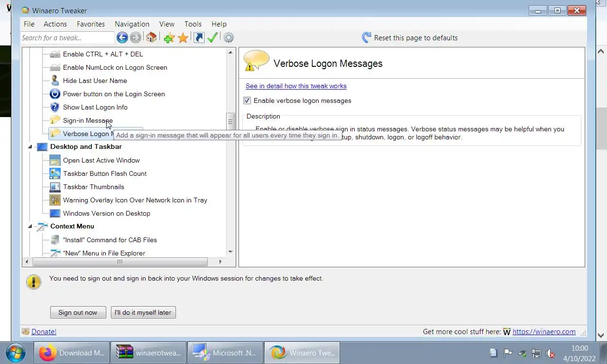This screenshot has height=364, width=607.
Task: Click the user icon beside Hide Last User Name
Action: pyautogui.click(x=55, y=81)
